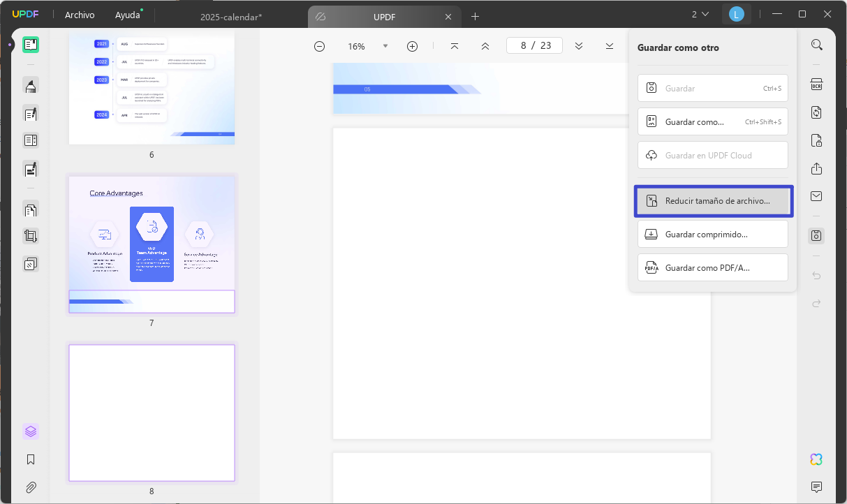847x504 pixels.
Task: Open the zoom level dropdown
Action: [385, 46]
